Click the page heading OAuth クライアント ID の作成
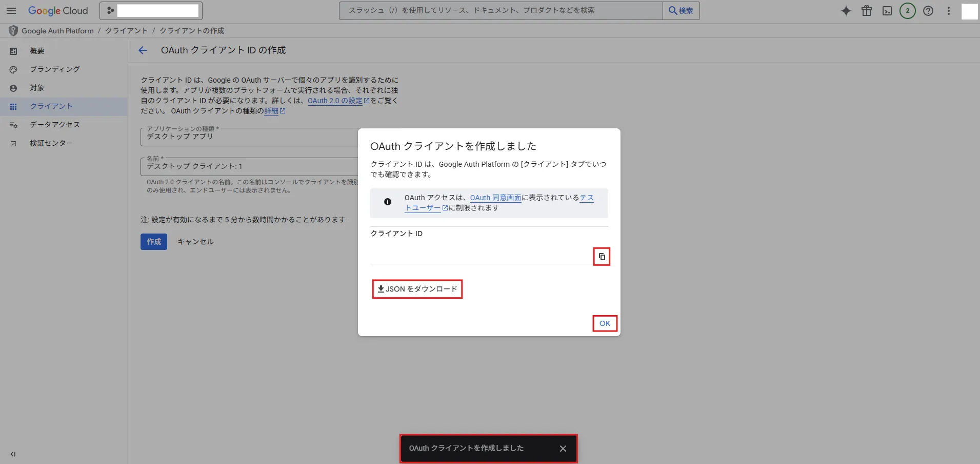The width and height of the screenshot is (980, 464). tap(224, 50)
